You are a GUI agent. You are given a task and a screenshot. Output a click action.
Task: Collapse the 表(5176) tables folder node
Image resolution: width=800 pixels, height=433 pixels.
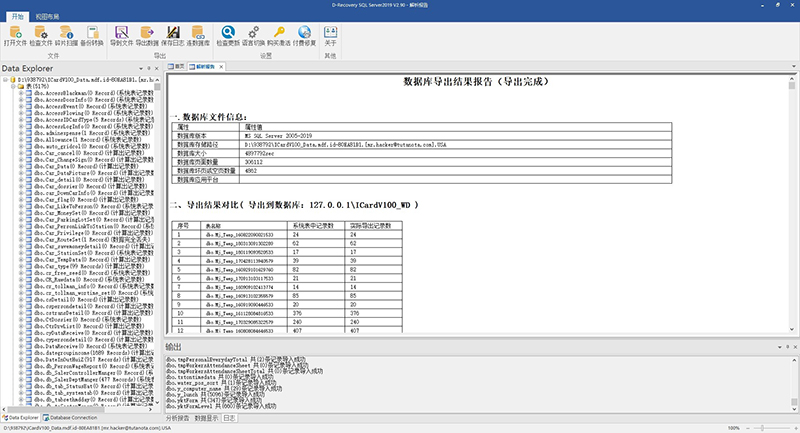tap(14, 87)
